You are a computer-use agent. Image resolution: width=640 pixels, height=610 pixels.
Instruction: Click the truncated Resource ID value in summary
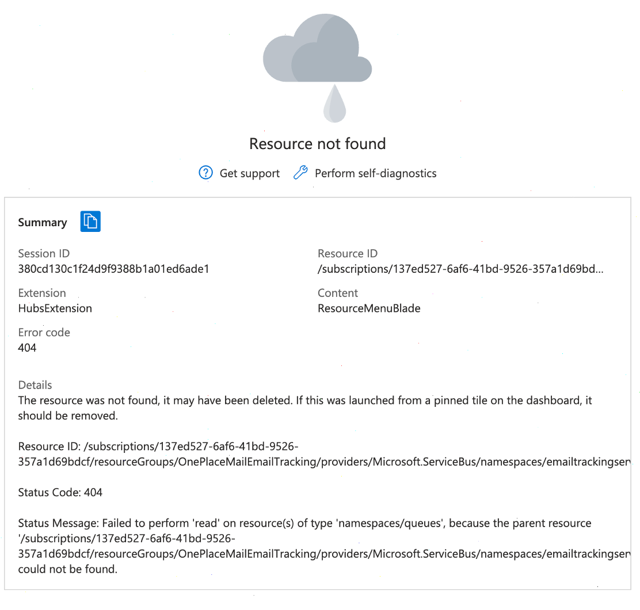460,269
